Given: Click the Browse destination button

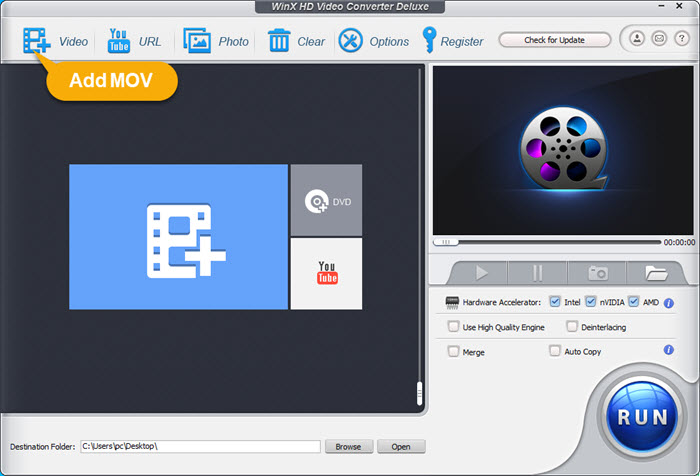Looking at the screenshot, I should tap(349, 447).
